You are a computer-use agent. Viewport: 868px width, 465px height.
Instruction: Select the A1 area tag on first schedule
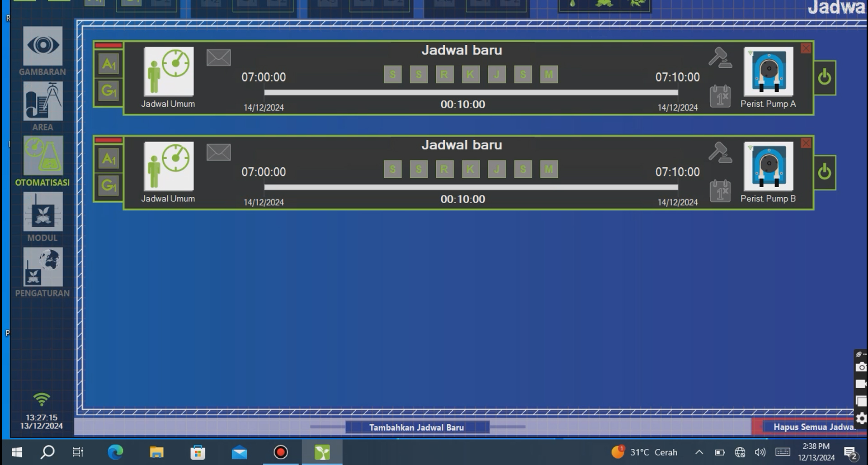(108, 64)
